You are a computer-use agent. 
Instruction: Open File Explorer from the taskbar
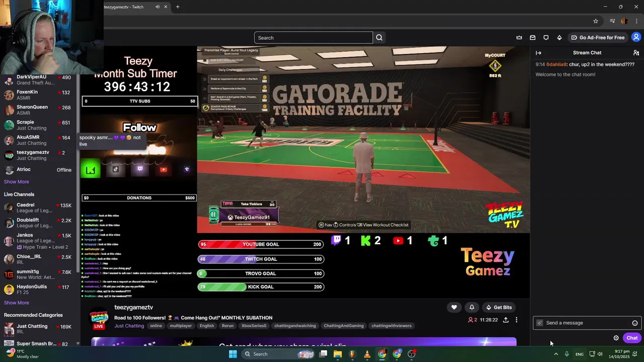pyautogui.click(x=338, y=354)
